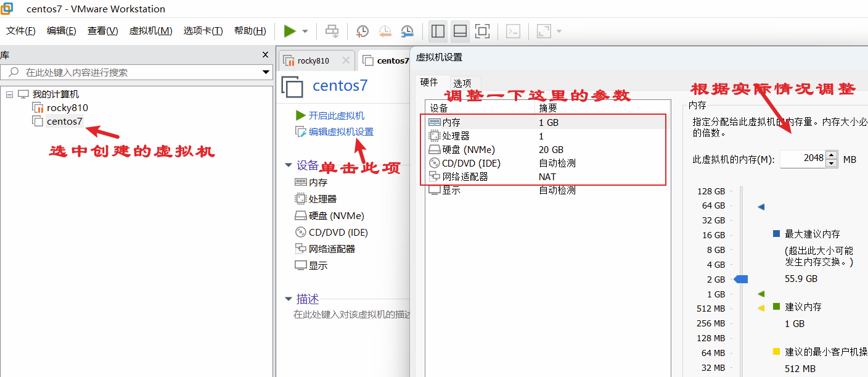
Task: Increase memory with the up stepper arrow
Action: [x=832, y=155]
